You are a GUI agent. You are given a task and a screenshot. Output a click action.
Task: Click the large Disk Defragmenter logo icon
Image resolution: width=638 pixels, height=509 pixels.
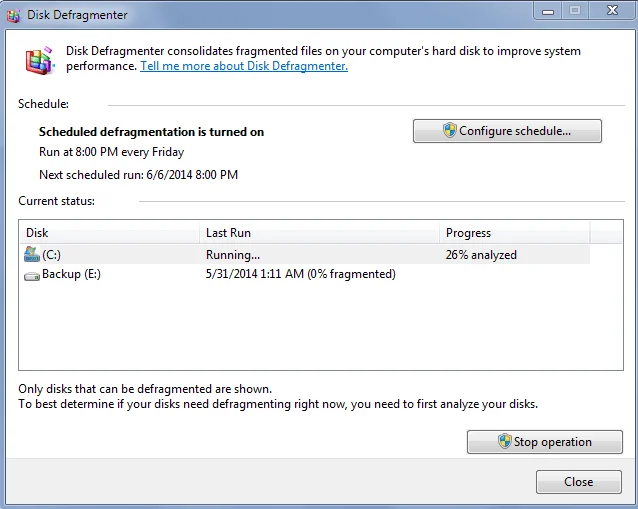(39, 60)
